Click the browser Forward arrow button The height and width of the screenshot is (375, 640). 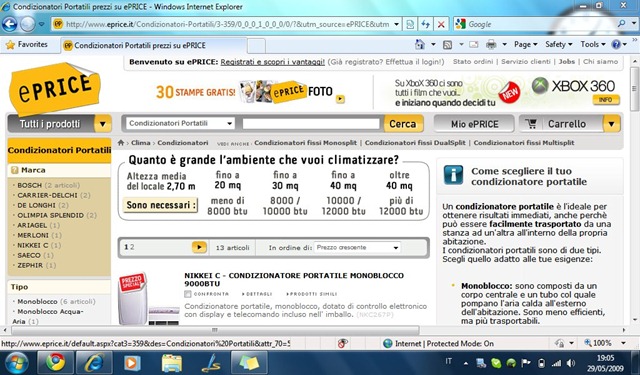click(27, 24)
